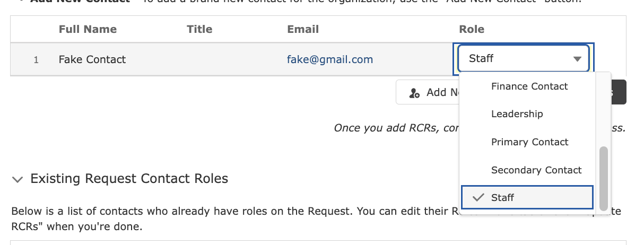Click the Add New Contact button
Image resolution: width=644 pixels, height=245 pixels.
(428, 92)
